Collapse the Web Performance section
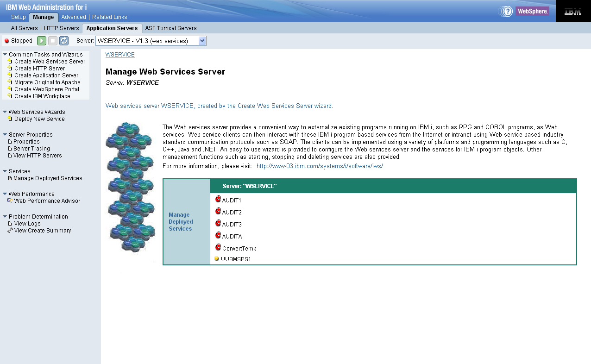The height and width of the screenshot is (364, 591). 5,194
